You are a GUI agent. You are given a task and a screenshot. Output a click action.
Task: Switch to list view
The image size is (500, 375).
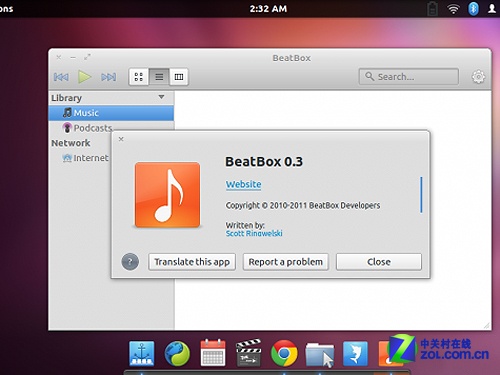click(x=159, y=77)
